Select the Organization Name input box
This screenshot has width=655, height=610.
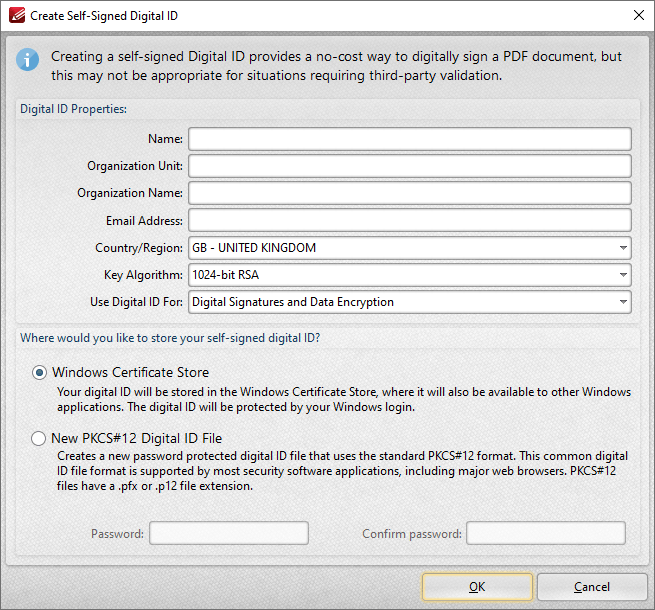tap(409, 193)
